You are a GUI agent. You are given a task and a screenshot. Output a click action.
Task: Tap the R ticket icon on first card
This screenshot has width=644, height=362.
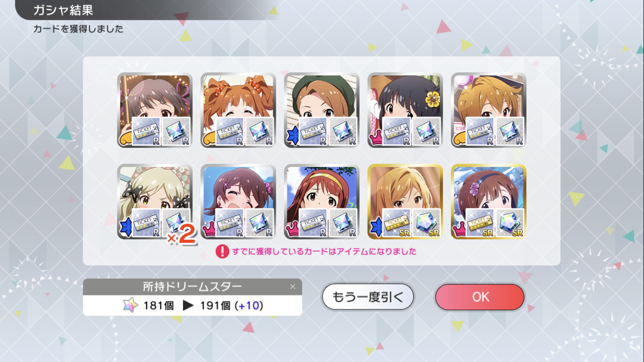click(x=146, y=131)
